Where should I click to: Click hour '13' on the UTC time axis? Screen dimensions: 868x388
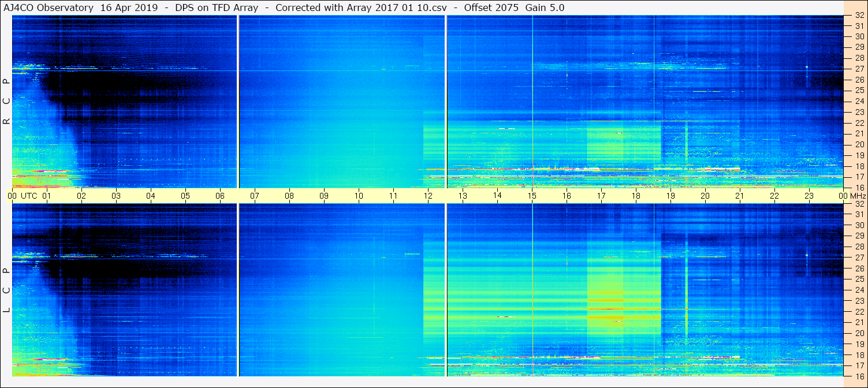[463, 196]
